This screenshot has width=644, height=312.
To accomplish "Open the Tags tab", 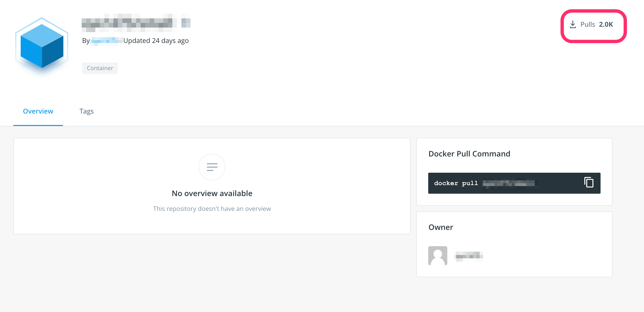I will [x=86, y=111].
